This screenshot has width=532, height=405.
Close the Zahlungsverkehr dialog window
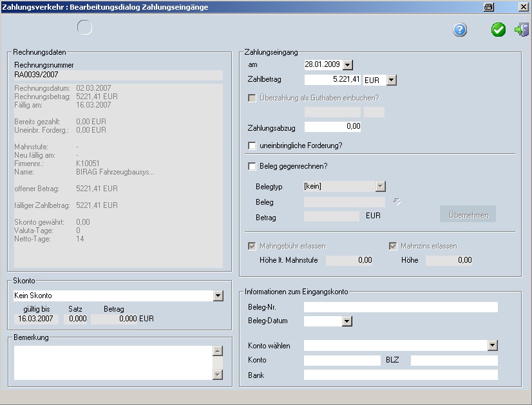tap(522, 7)
